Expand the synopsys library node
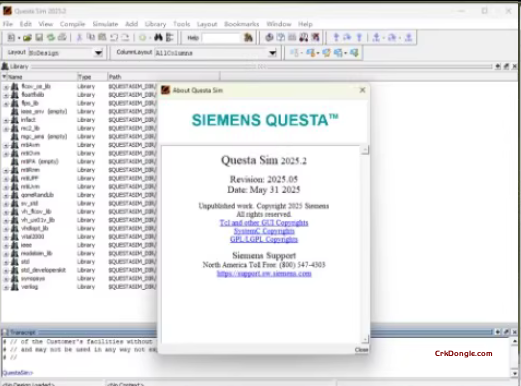The height and width of the screenshot is (386, 521). pos(6,279)
